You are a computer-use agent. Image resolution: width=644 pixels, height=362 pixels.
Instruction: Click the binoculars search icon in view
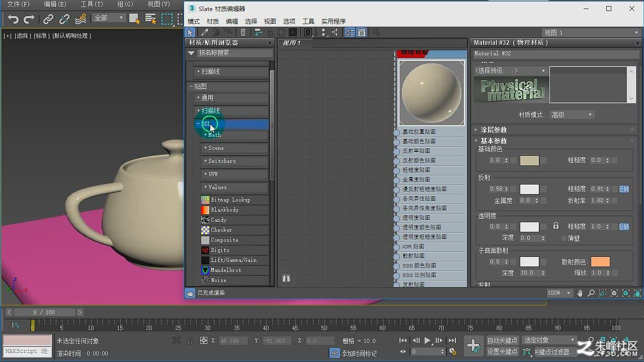[x=286, y=278]
